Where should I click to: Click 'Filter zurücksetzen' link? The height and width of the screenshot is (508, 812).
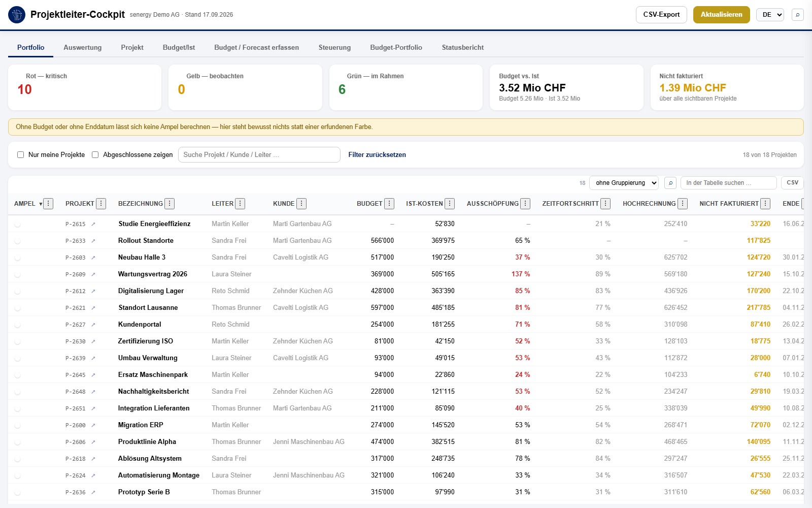click(x=377, y=155)
